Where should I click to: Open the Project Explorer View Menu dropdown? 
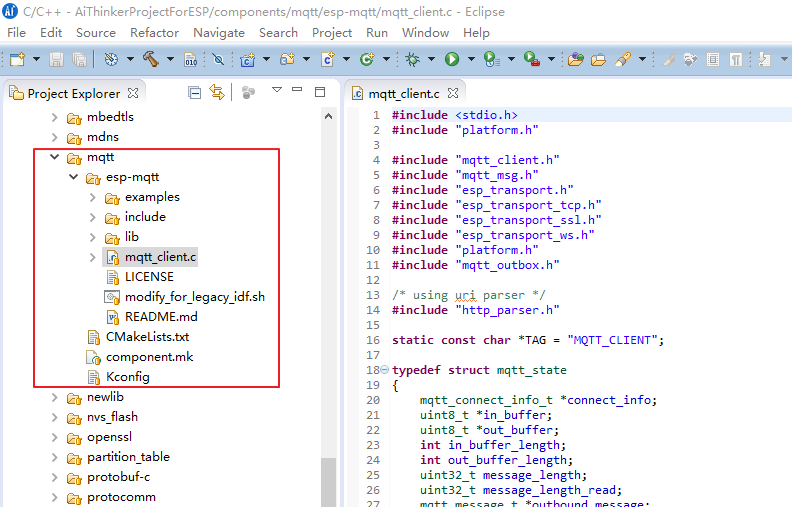pyautogui.click(x=277, y=91)
